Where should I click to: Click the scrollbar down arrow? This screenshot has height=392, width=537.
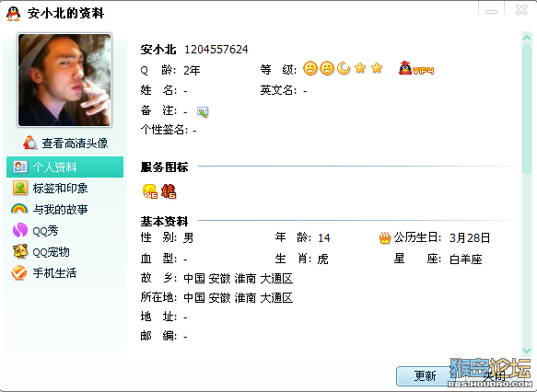526,351
